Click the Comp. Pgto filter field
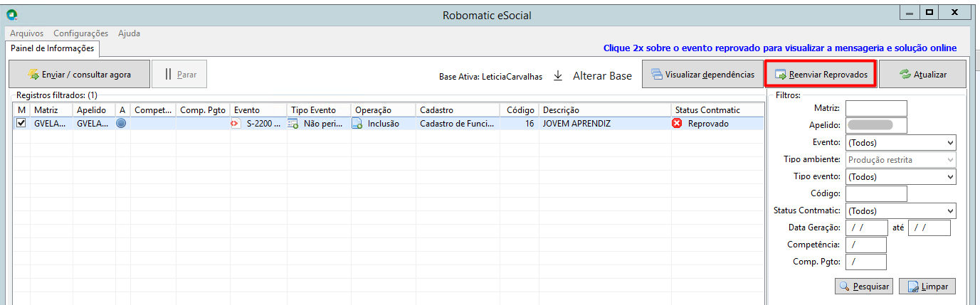This screenshot has width=980, height=305. click(x=866, y=262)
